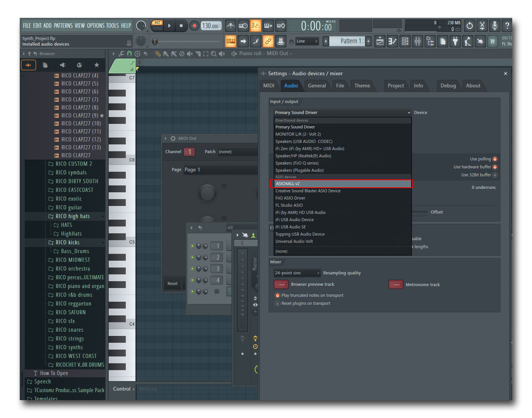Select RICO CLAP227 (9) sample

pos(80,116)
